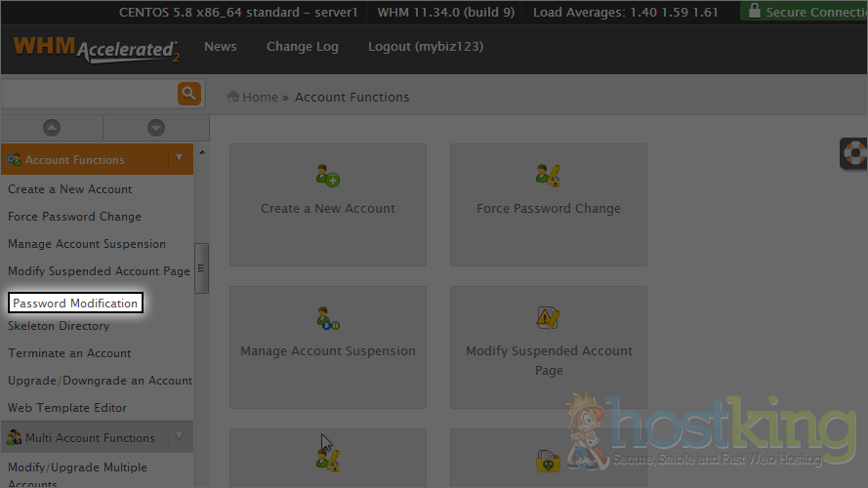This screenshot has height=488, width=868.
Task: Expand the Multi Account Functions section arrow
Action: 179,437
